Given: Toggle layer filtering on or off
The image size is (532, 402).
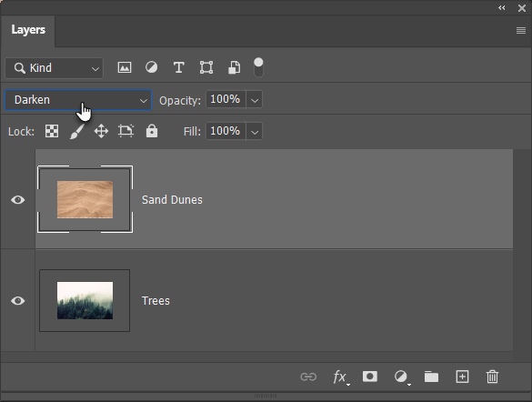Looking at the screenshot, I should coord(258,67).
